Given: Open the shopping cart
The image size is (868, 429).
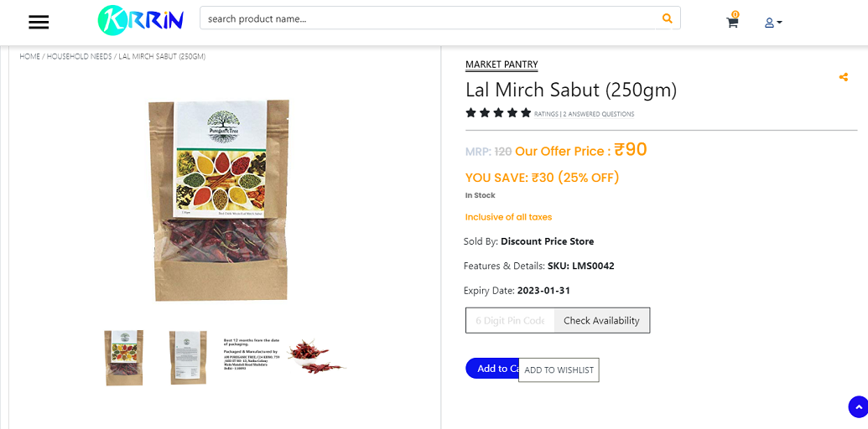Looking at the screenshot, I should click(x=732, y=23).
